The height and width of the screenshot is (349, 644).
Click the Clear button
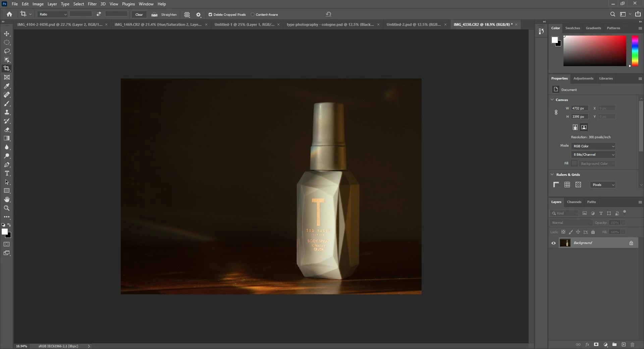pyautogui.click(x=139, y=14)
